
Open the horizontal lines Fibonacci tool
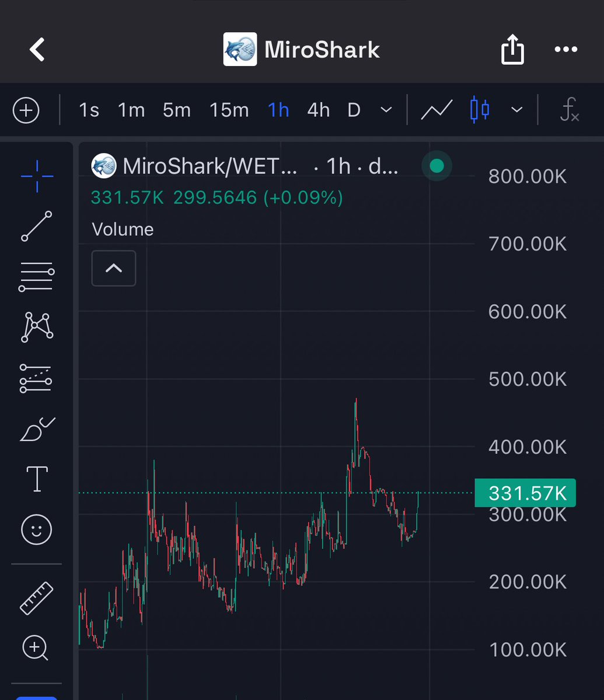(37, 277)
